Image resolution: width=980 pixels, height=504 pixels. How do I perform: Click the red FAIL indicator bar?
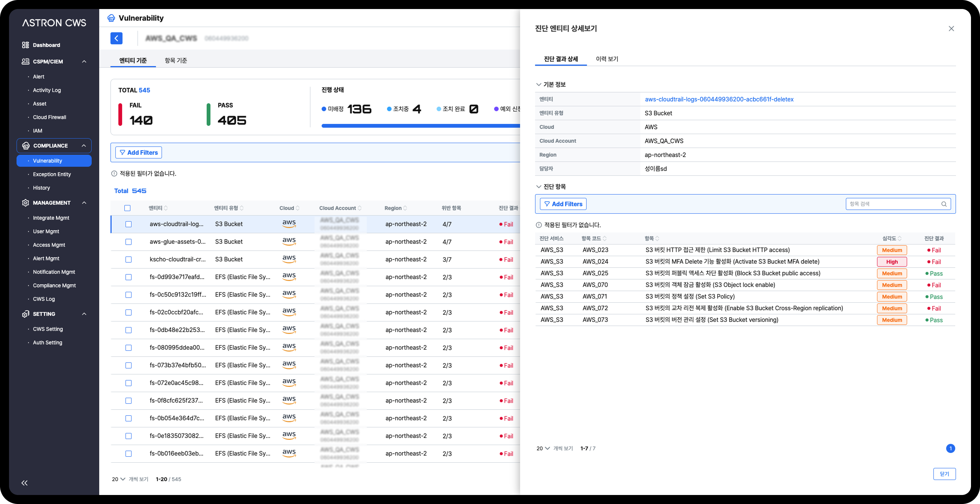click(120, 115)
